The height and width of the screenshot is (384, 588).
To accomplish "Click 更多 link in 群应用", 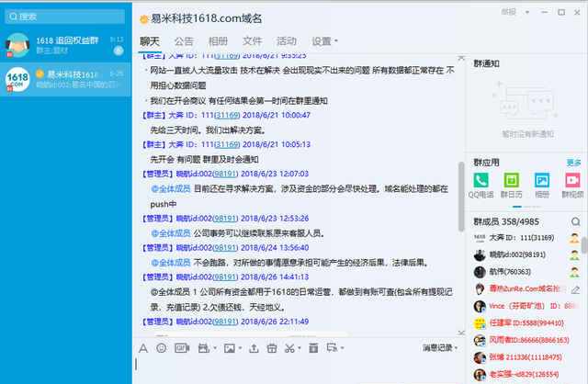I will (x=573, y=163).
